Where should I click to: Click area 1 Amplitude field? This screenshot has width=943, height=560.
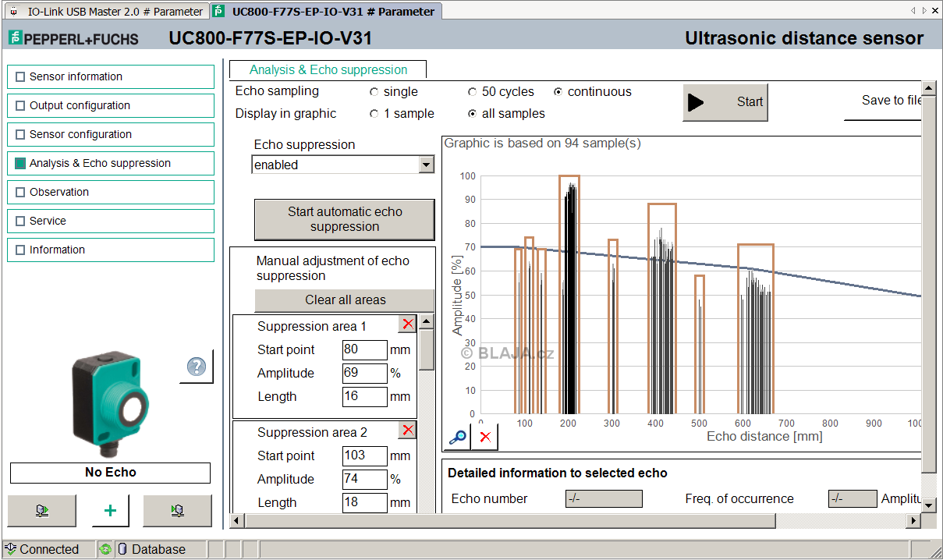364,373
